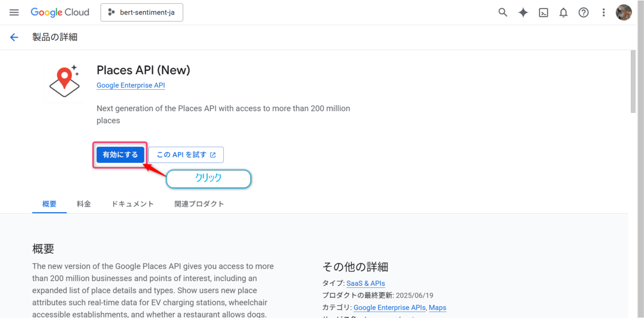Click the この API を試す button
This screenshot has width=644, height=318.
click(186, 155)
